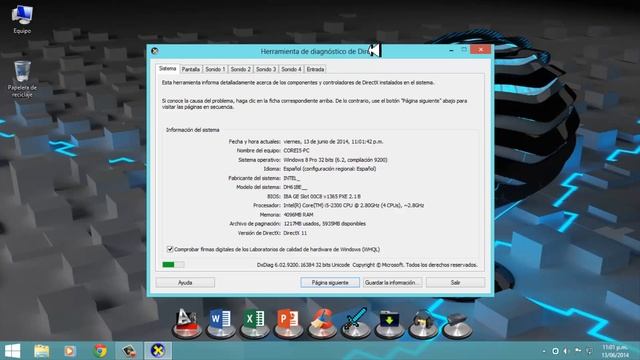Click the 'Windows 8 Pro 32 bits' value
This screenshot has height=360, width=640.
(x=335, y=160)
